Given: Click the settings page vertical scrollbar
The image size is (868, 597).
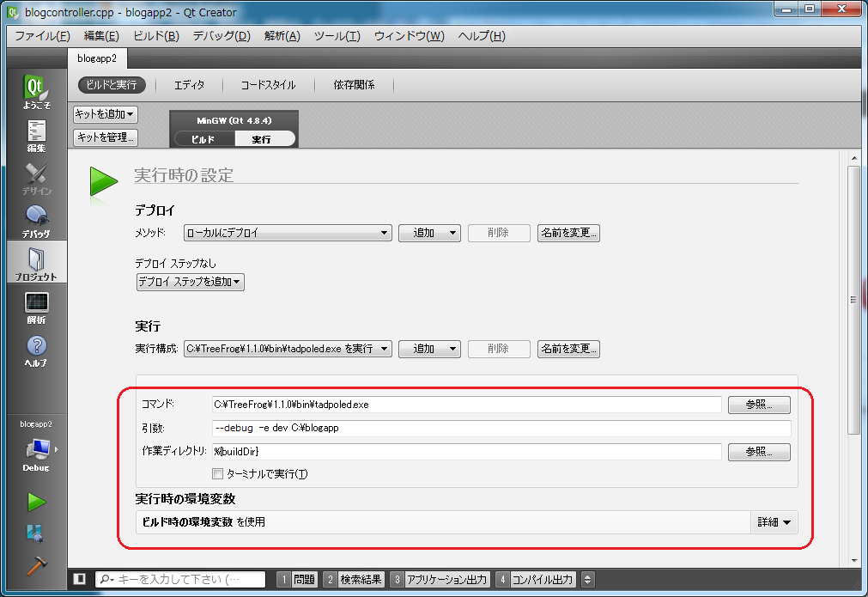Looking at the screenshot, I should 853,300.
